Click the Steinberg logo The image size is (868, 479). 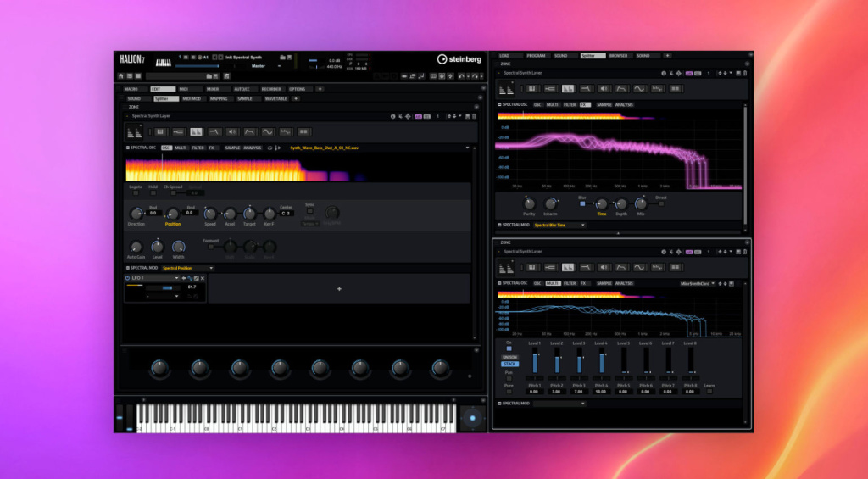coord(459,59)
